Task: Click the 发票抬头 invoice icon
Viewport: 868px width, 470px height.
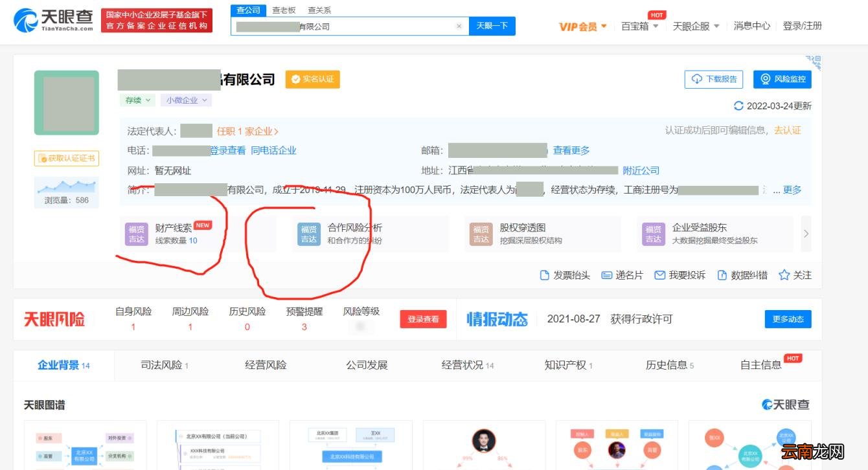Action: [544, 274]
